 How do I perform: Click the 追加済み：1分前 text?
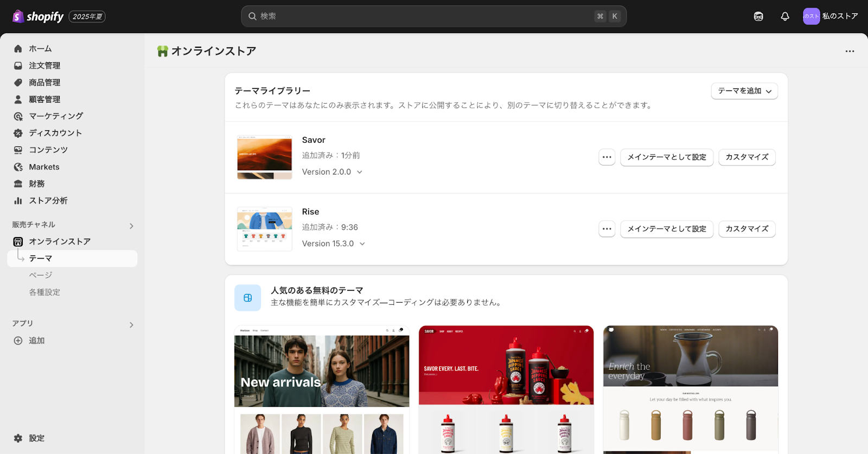click(x=331, y=156)
